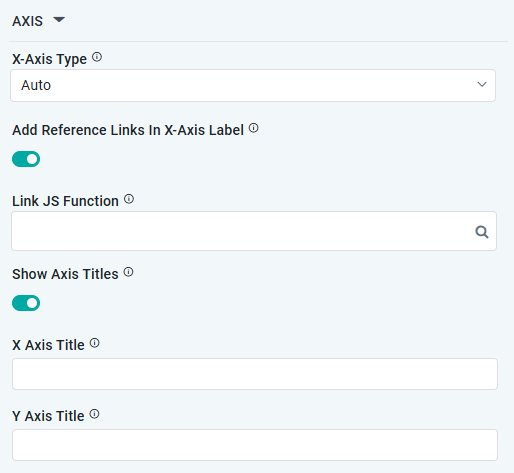The width and height of the screenshot is (514, 473).
Task: Click info icon next to Y Axis Title
Action: click(95, 414)
